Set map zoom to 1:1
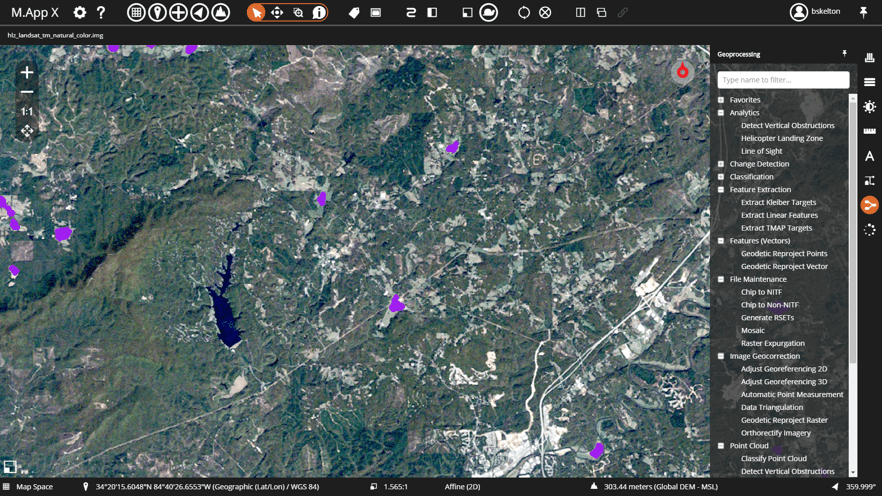 pos(26,111)
